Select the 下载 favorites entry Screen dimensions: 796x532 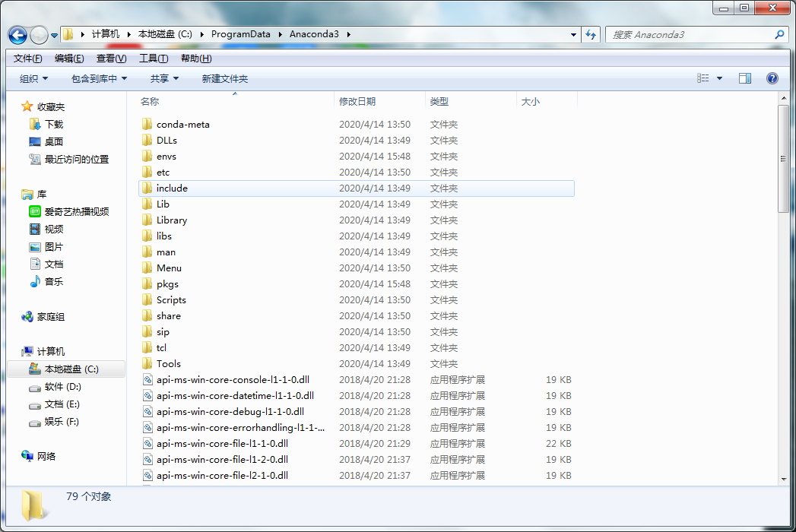(x=54, y=125)
